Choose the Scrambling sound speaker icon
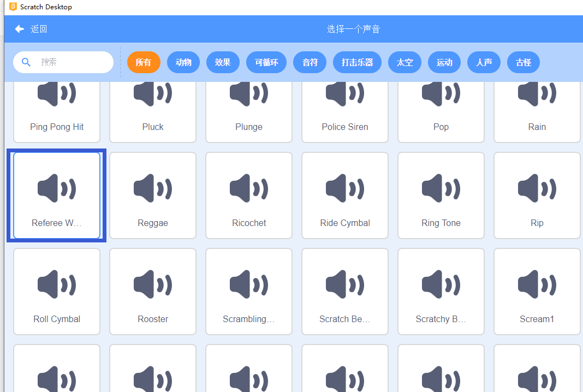 coord(249,284)
